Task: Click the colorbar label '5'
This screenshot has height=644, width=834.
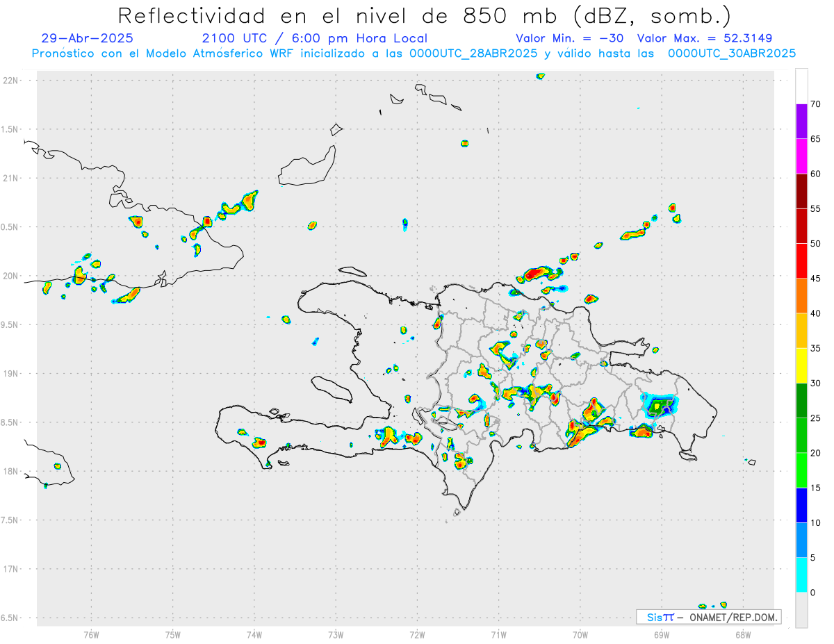Action: point(813,558)
